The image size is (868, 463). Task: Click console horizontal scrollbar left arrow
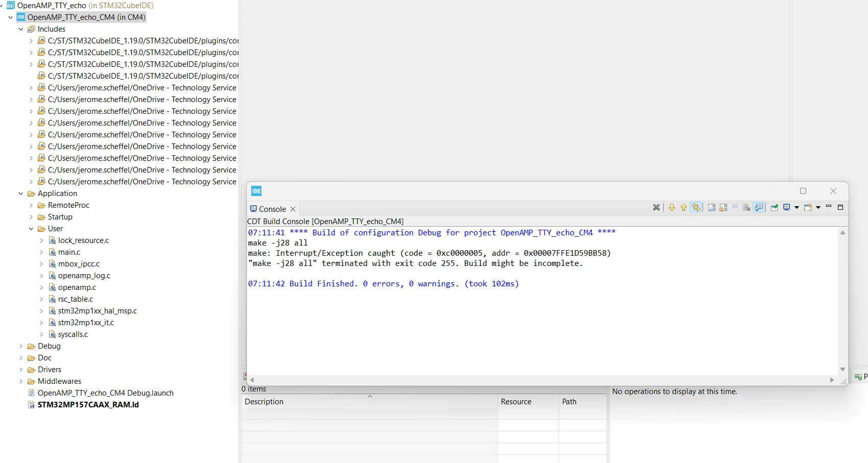tap(252, 380)
